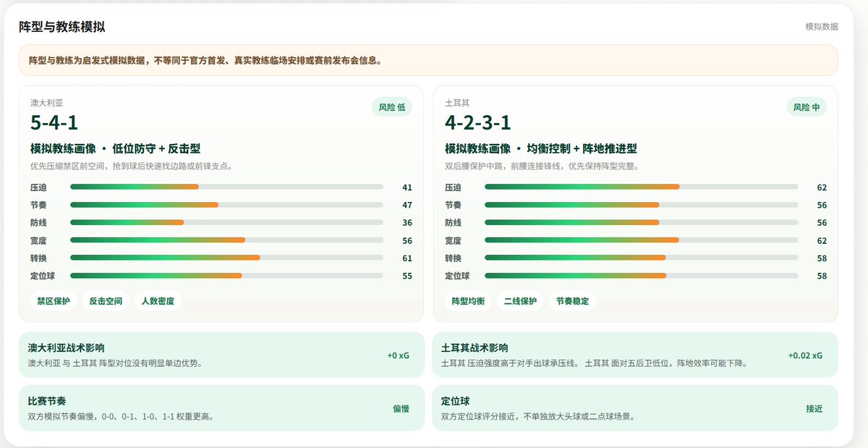Click the 模拟数据 label in the header
This screenshot has height=448, width=868.
(x=822, y=27)
